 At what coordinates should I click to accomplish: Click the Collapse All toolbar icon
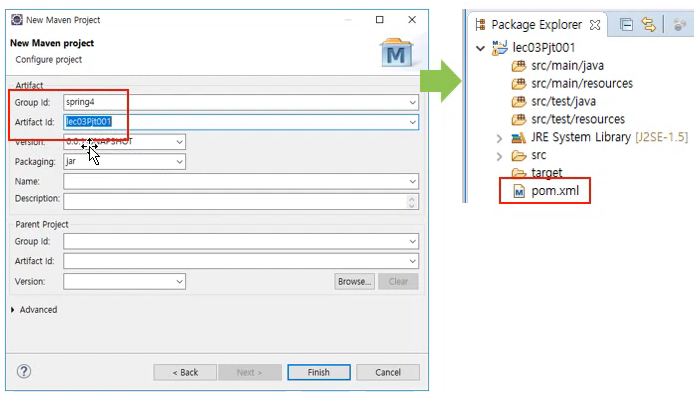point(626,25)
